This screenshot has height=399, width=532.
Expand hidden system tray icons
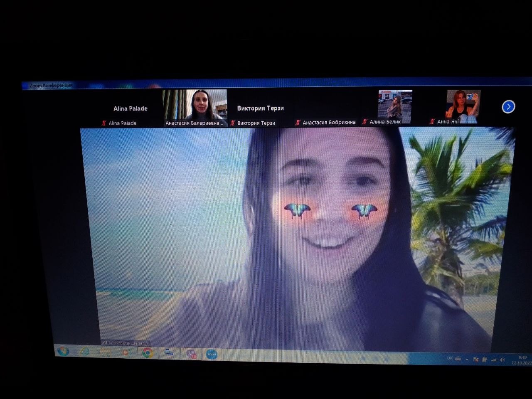pos(467,359)
